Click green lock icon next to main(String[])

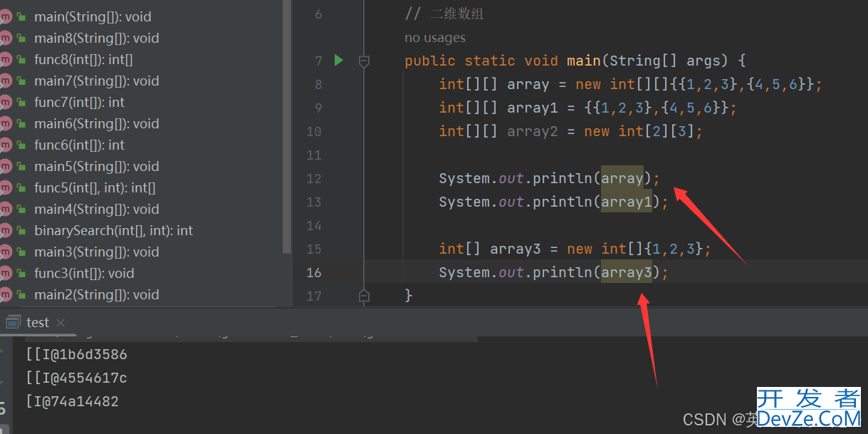click(21, 17)
